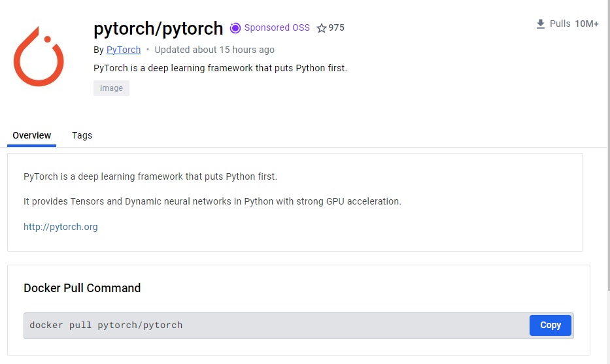Viewport: 610px width, 364px height.
Task: Click the pytorch/pytorch repository title
Action: 158,28
